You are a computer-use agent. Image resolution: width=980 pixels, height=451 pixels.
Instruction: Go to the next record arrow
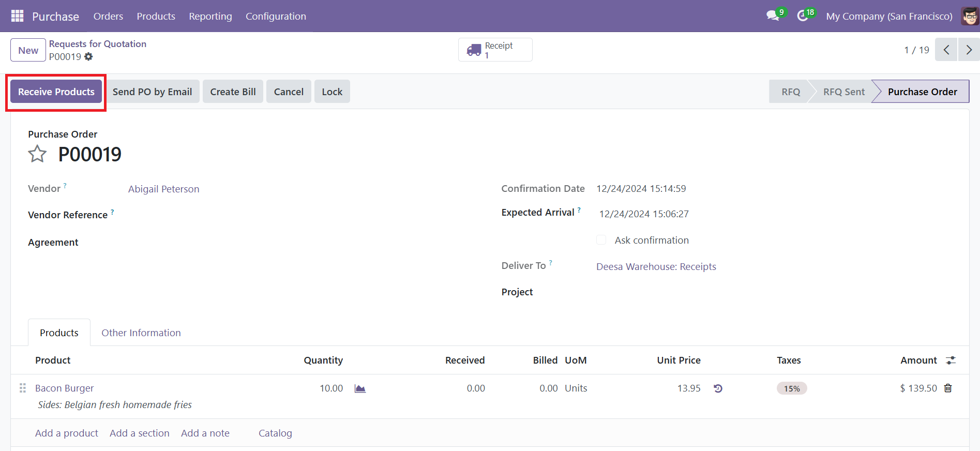969,50
